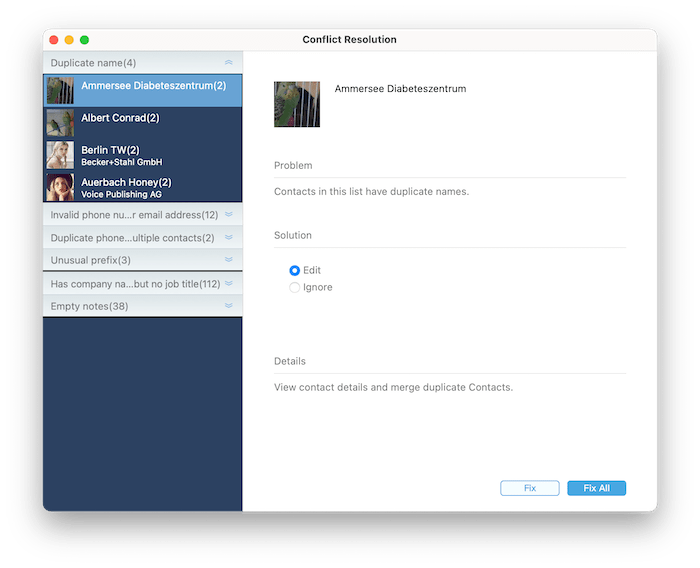This screenshot has width=700, height=568.
Task: Collapse the Duplicate name section chevron
Action: [x=228, y=63]
